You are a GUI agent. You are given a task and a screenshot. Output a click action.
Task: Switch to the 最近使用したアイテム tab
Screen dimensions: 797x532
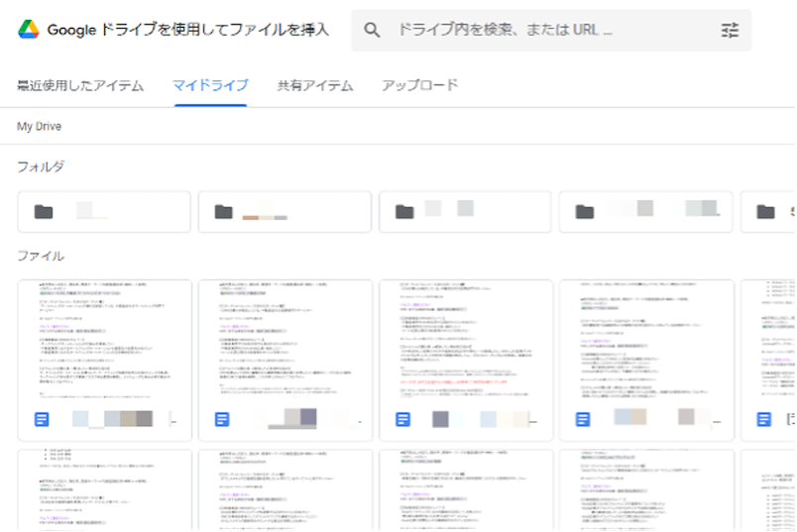tap(80, 85)
